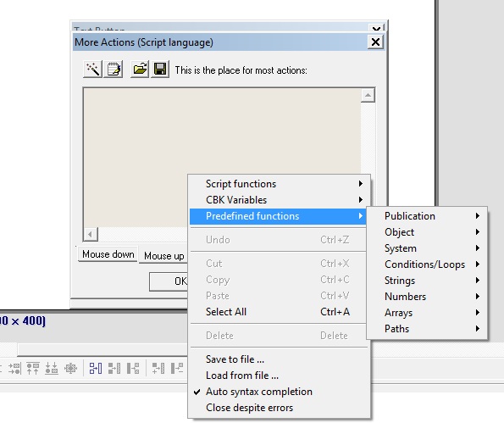The height and width of the screenshot is (423, 504).
Task: Click the script editor scroll up arrow
Action: (x=368, y=95)
